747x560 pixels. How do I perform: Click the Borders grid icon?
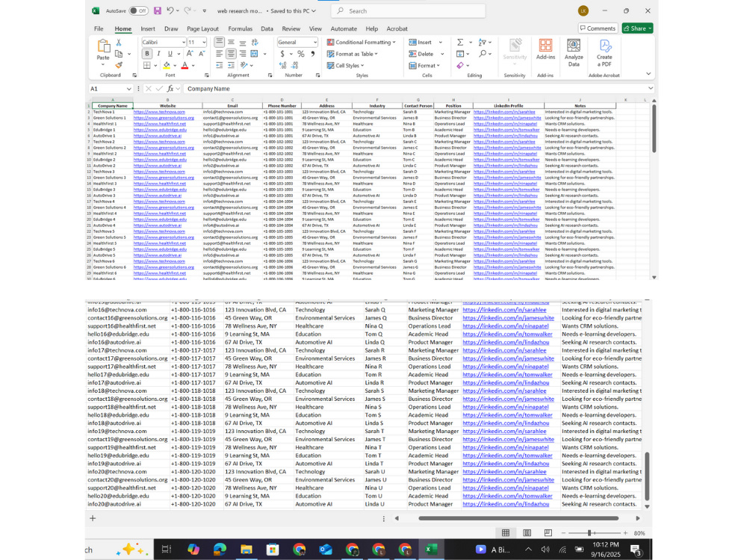147,65
